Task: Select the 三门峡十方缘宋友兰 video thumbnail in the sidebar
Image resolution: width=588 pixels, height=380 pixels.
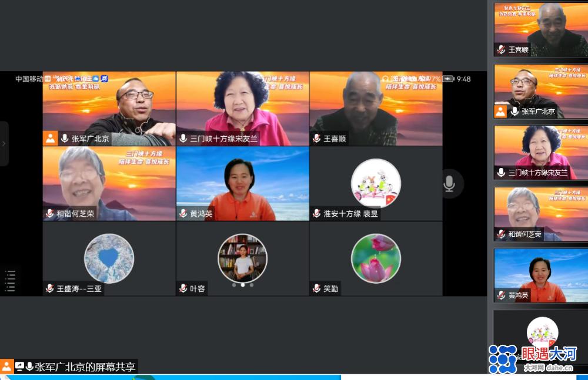Action: 541,153
